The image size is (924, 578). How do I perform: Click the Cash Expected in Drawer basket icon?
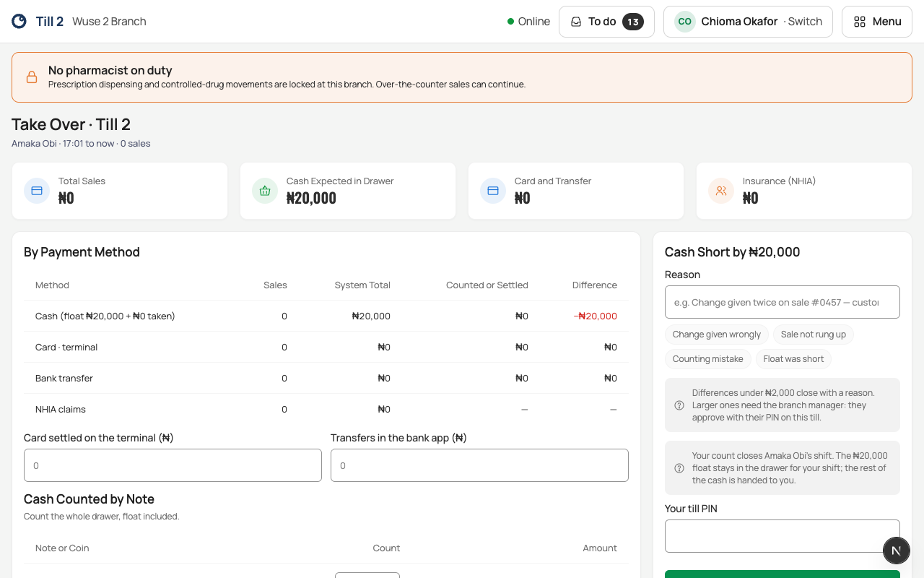265,191
